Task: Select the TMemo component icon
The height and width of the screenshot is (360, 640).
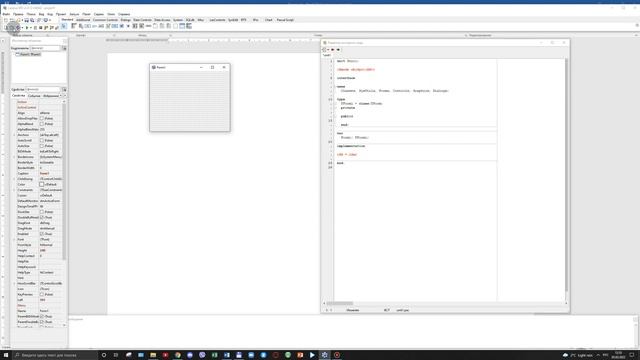Action: [x=108, y=26]
